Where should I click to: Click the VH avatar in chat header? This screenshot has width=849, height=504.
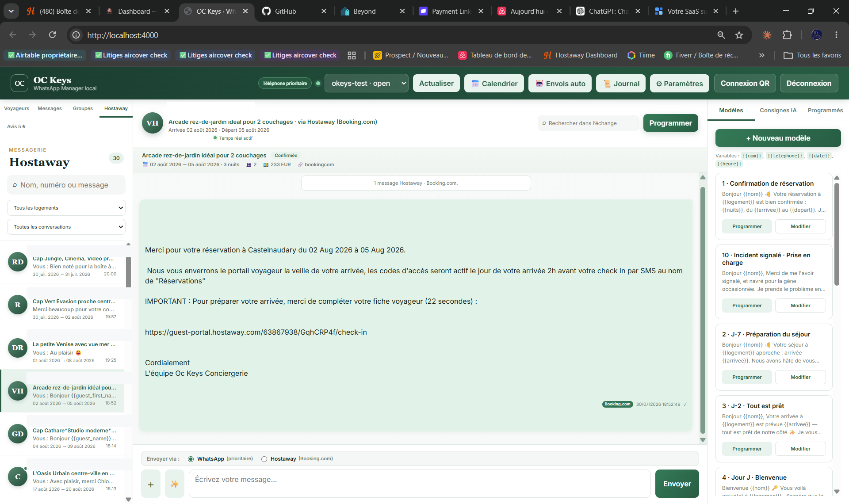pos(153,123)
